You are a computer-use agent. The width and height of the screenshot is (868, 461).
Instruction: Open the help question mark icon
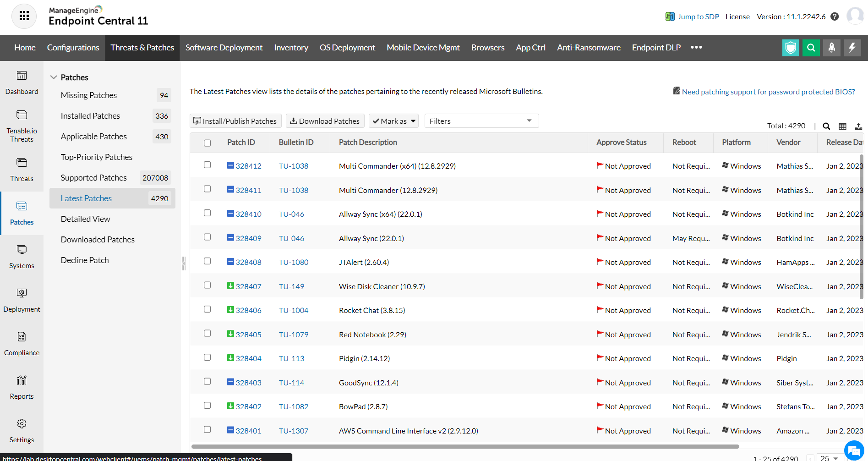point(835,16)
